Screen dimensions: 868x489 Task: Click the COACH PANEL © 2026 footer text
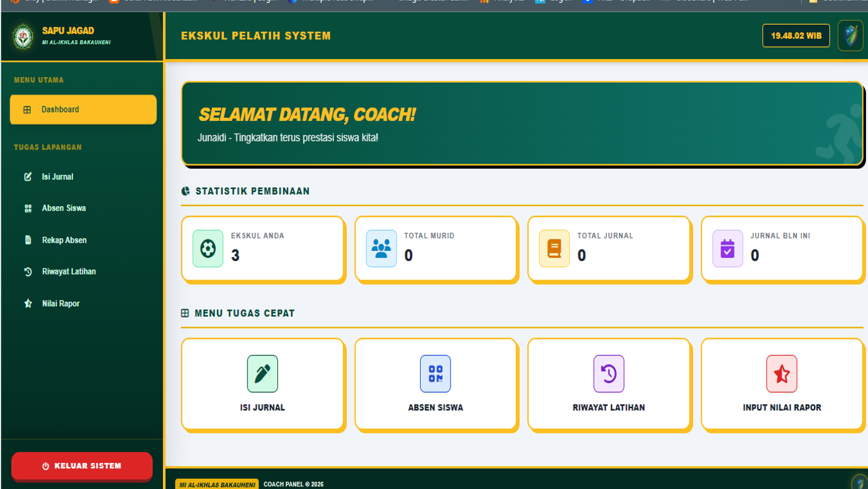point(293,485)
